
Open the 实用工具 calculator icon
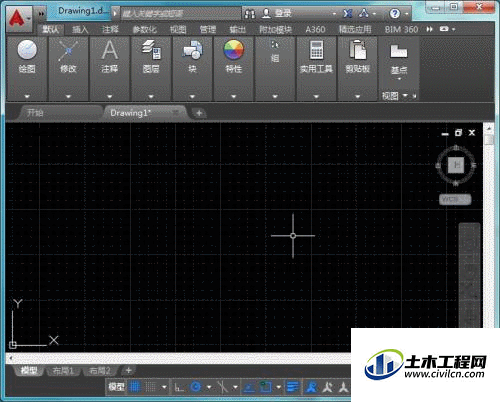316,50
